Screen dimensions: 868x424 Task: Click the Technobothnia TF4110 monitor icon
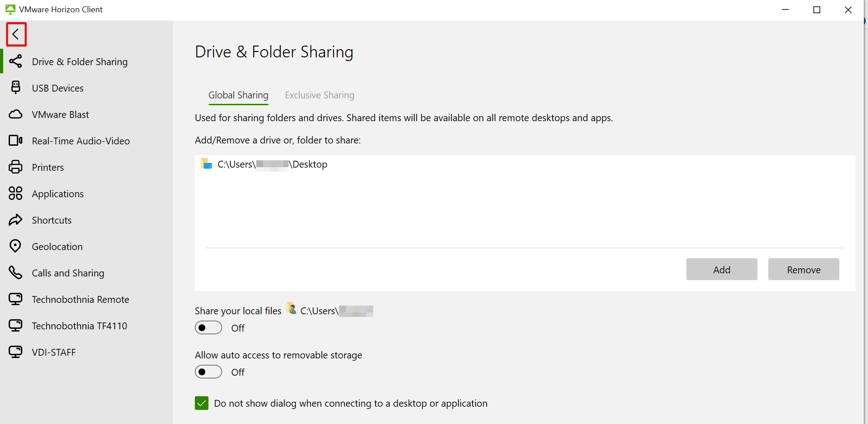[x=15, y=326]
